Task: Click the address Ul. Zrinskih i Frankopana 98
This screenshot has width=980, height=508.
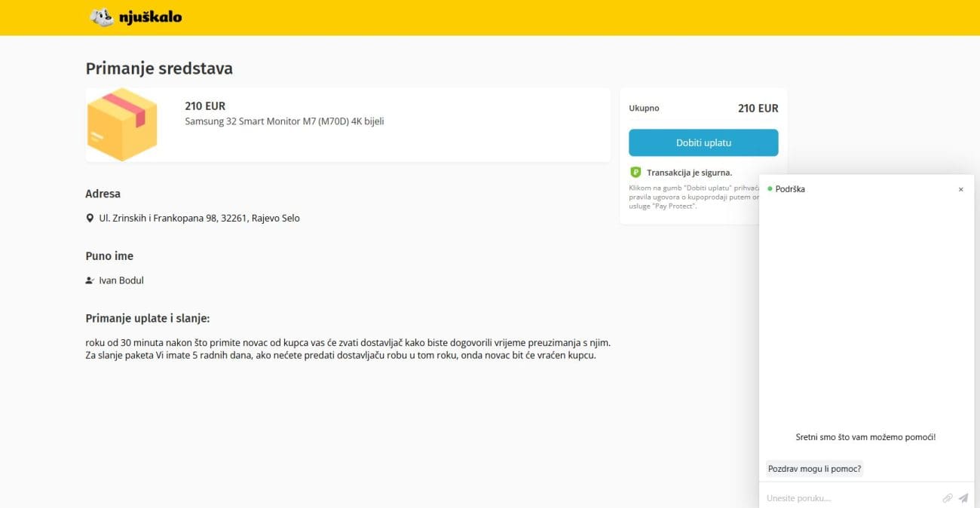Action: point(199,219)
